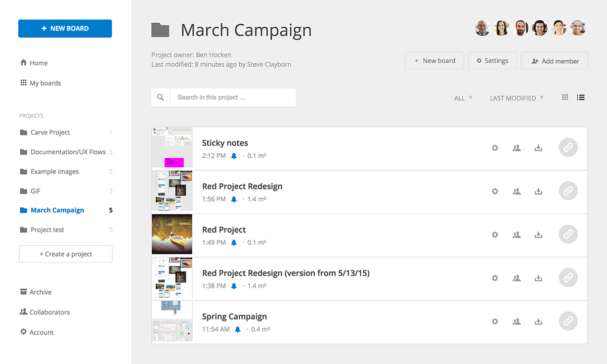Switch to list view layout
Viewport: 607px width, 364px height.
[581, 98]
